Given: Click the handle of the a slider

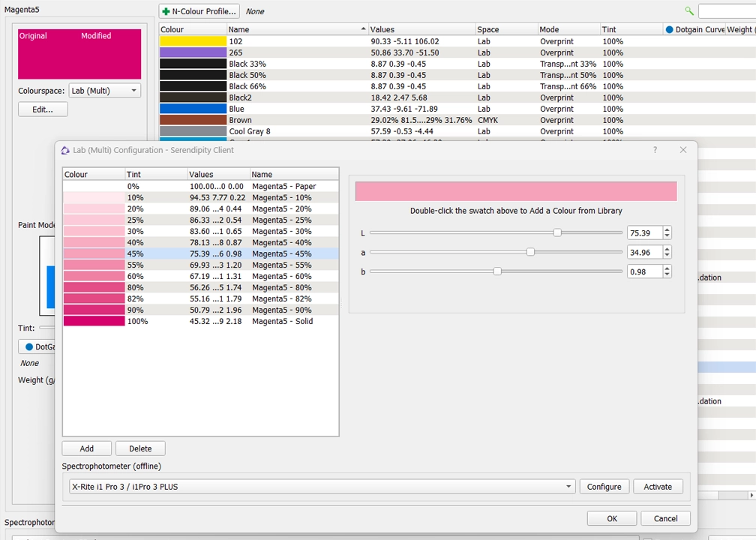Looking at the screenshot, I should [531, 252].
